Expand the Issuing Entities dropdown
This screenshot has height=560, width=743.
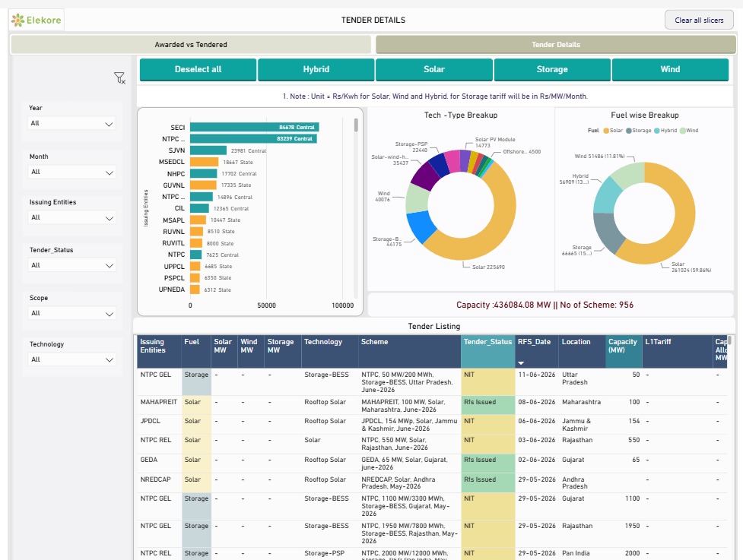coord(71,218)
